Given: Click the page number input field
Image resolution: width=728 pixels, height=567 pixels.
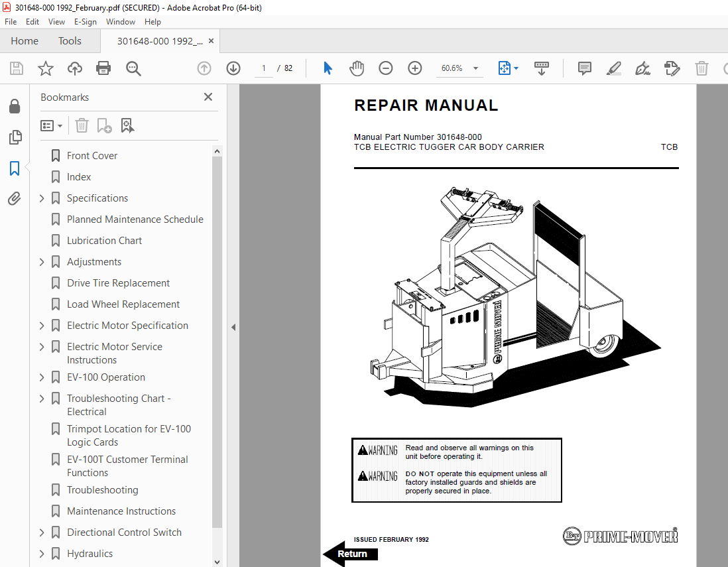Looking at the screenshot, I should coord(264,68).
